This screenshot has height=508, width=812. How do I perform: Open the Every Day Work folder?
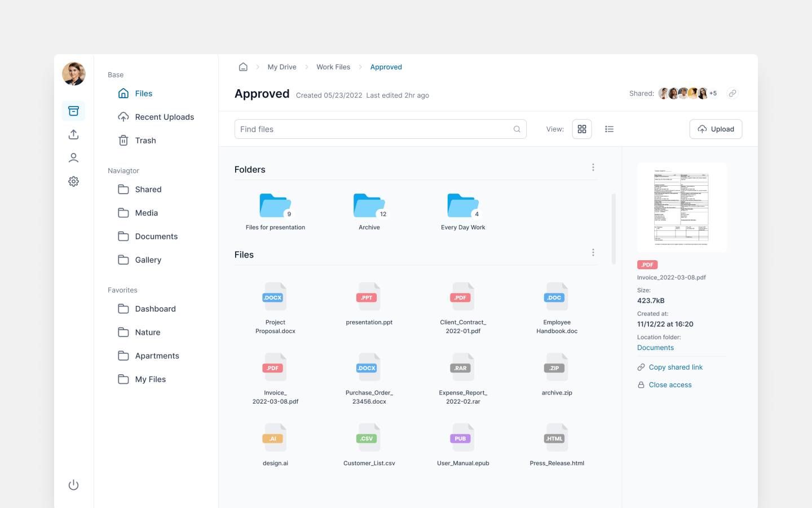463,212
